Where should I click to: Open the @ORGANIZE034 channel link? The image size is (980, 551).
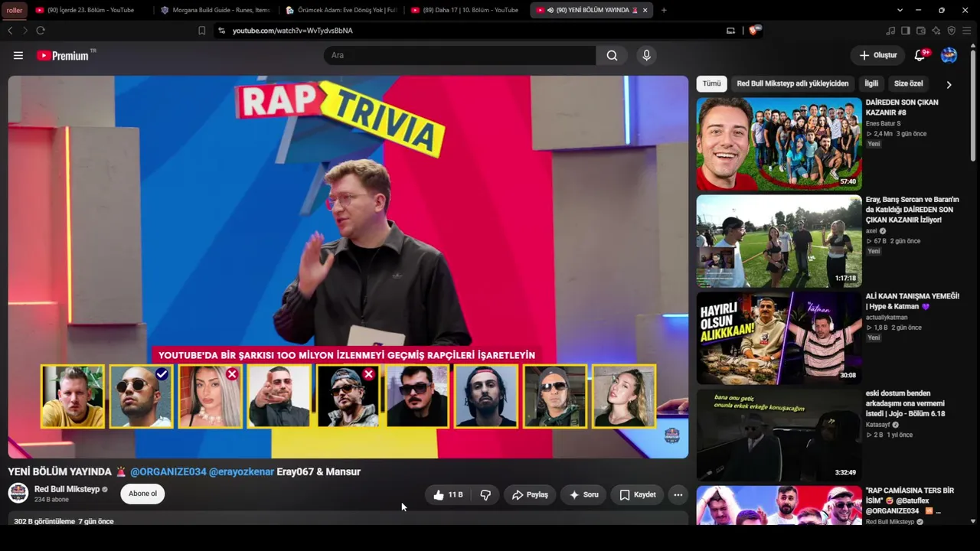[x=168, y=471]
